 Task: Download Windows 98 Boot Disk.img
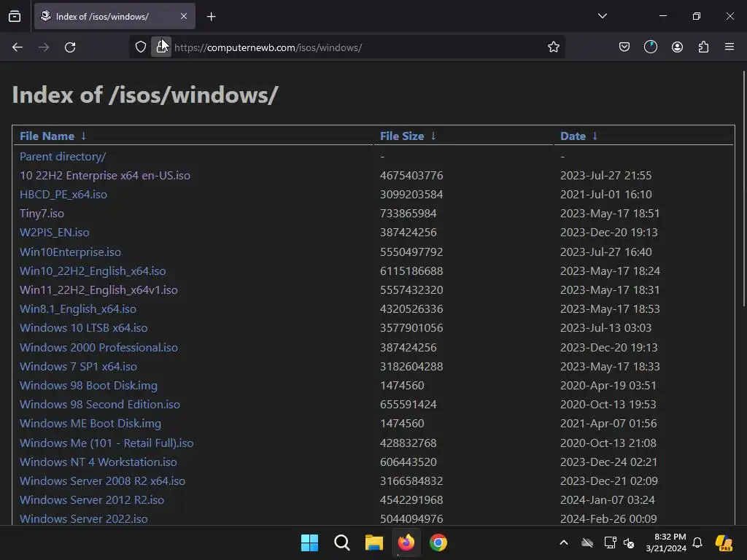tap(88, 385)
